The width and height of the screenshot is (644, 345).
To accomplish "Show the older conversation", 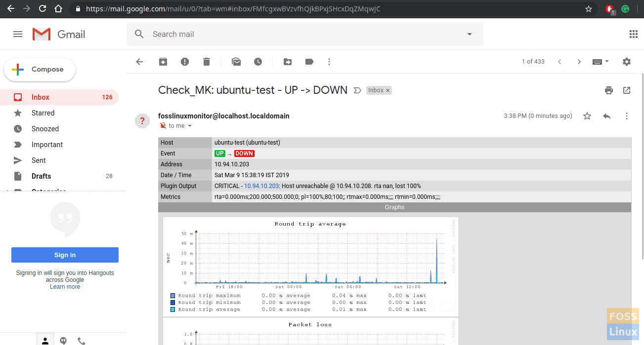I will click(x=579, y=62).
